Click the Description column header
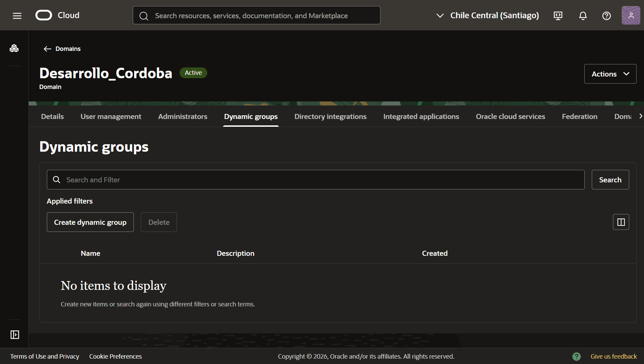 tap(236, 253)
